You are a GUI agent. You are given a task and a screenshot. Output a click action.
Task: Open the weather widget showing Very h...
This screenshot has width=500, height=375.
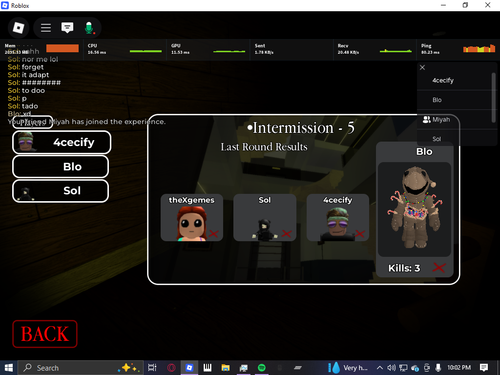(x=348, y=368)
